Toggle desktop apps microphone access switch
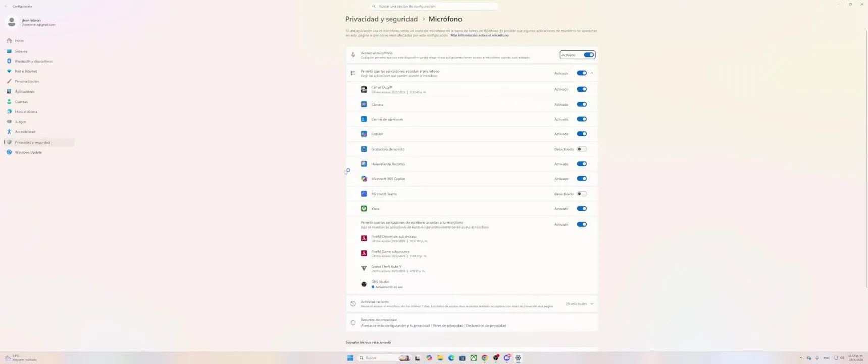The height and width of the screenshot is (364, 868). (582, 224)
